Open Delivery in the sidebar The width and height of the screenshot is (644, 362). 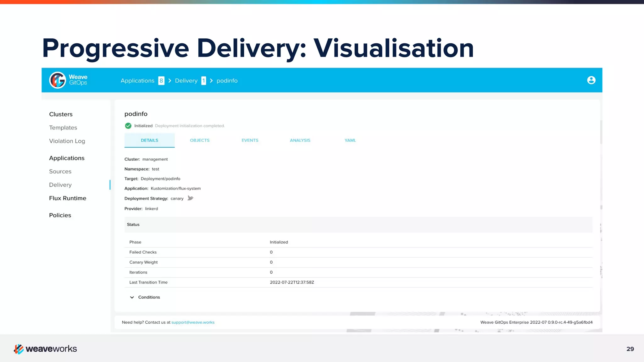coord(60,185)
